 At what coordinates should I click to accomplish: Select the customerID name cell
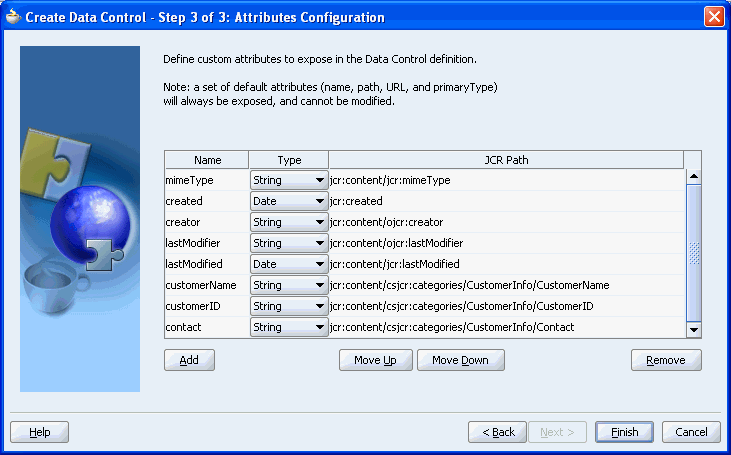tap(207, 306)
